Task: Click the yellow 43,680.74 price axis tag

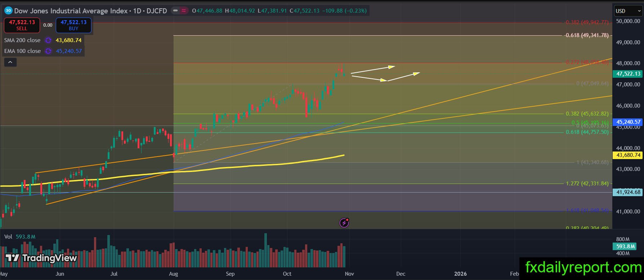Action: tap(628, 155)
